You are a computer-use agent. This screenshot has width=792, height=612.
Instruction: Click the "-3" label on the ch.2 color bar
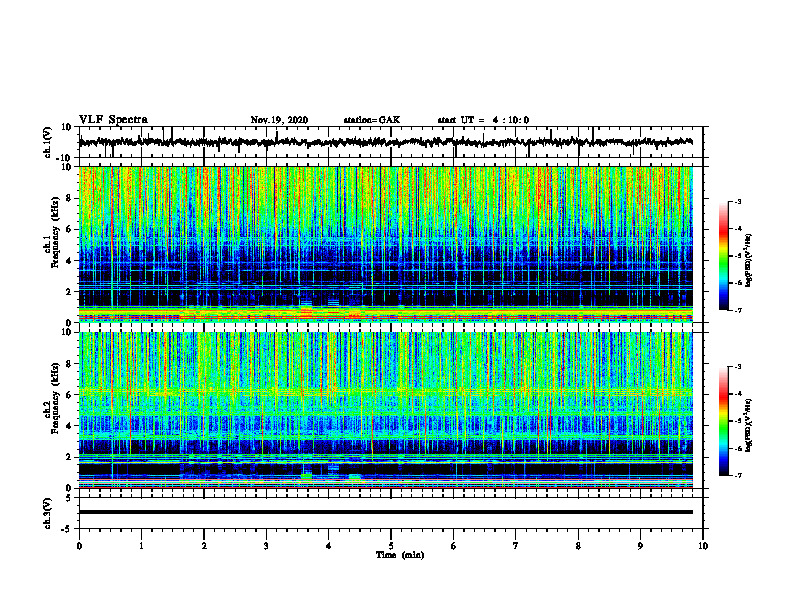pyautogui.click(x=737, y=367)
